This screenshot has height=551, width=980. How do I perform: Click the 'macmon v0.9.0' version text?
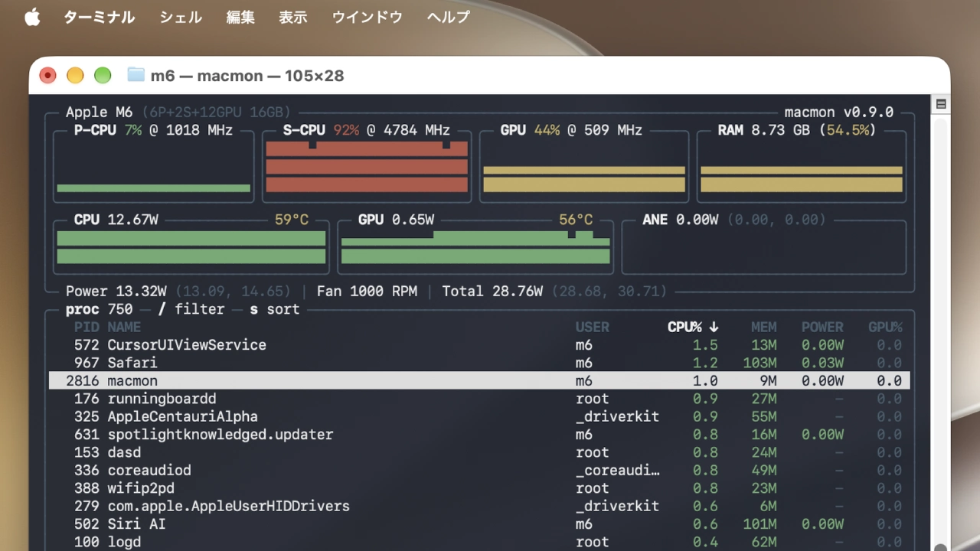(838, 112)
